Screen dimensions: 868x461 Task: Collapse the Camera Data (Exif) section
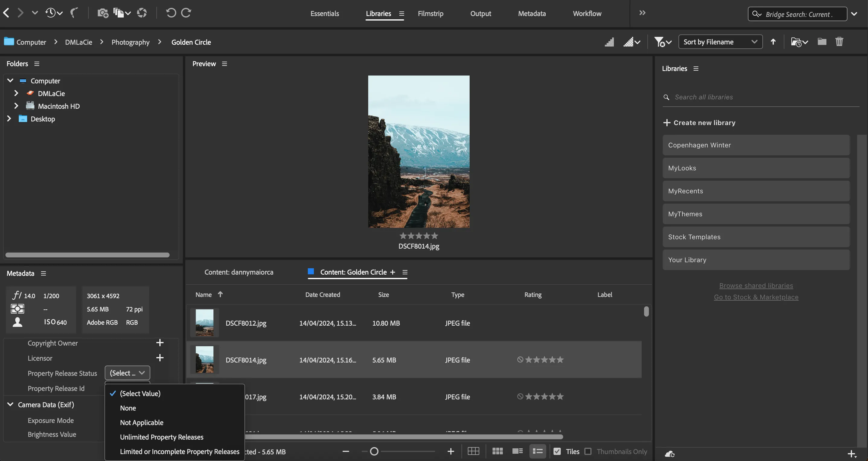10,404
